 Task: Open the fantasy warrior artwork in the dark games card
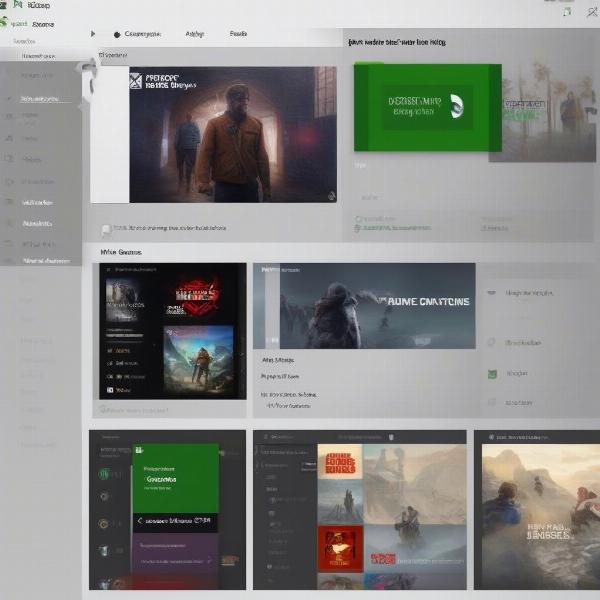198,360
